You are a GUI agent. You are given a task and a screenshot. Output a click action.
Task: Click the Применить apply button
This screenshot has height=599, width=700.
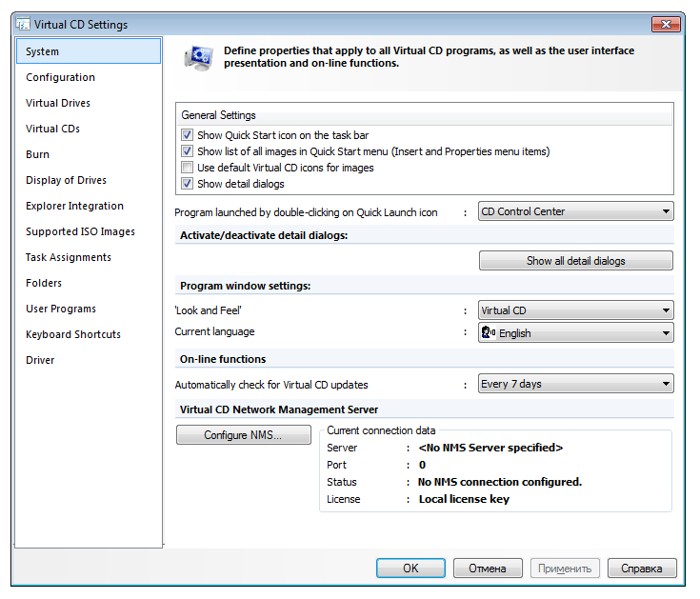tap(565, 569)
